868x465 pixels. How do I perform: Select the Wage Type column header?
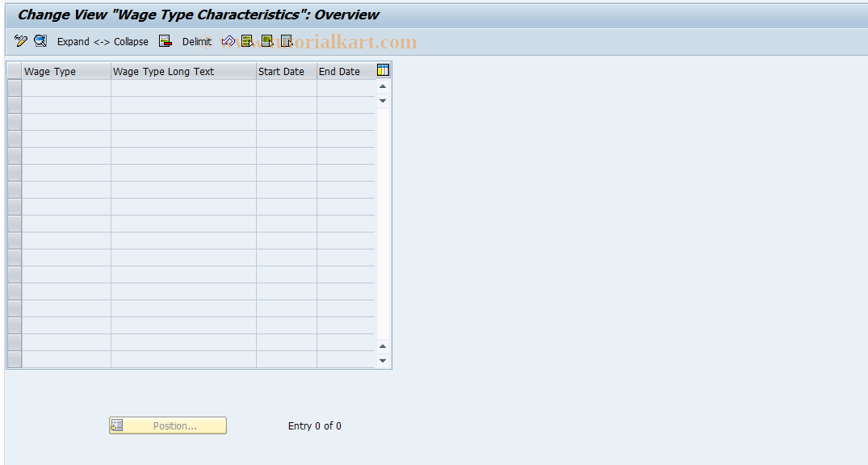[66, 71]
